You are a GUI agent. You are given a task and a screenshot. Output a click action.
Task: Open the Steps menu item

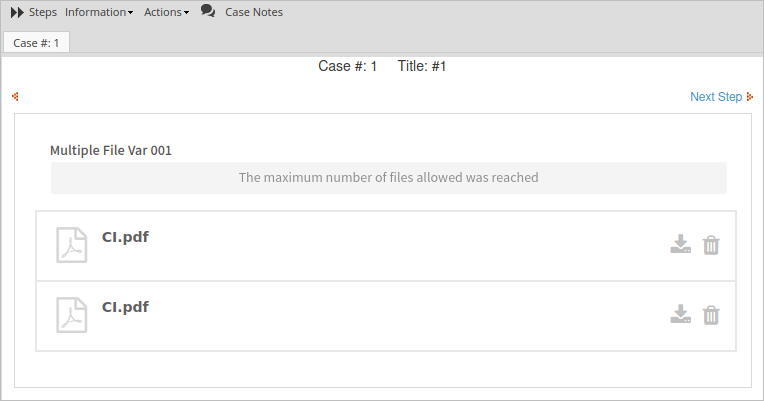(x=43, y=12)
